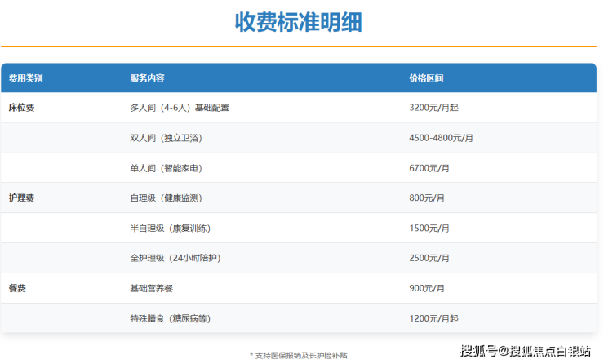This screenshot has height=364, width=604.
Task: Select the 价格区间 column header
Action: 426,78
